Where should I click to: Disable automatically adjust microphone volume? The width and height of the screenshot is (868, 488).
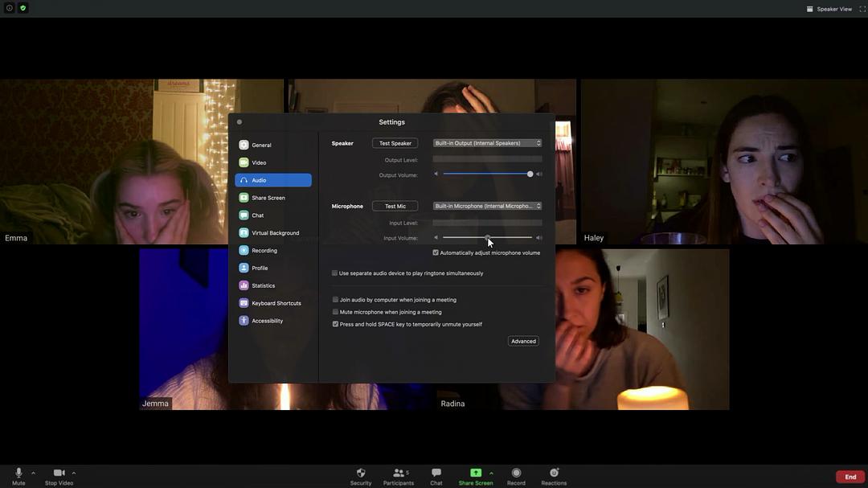click(436, 253)
